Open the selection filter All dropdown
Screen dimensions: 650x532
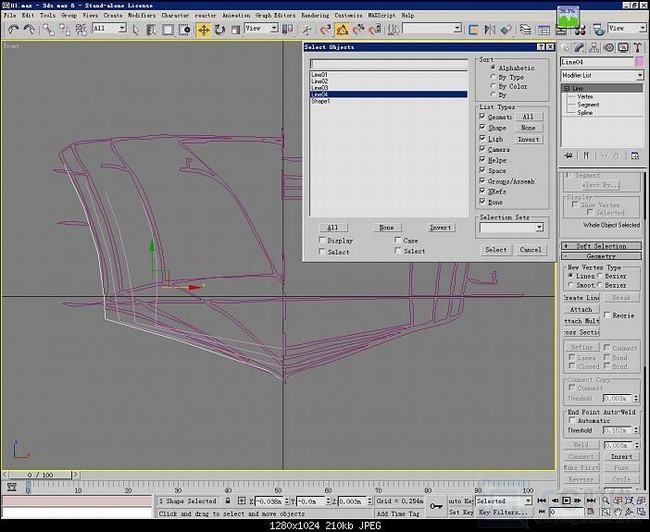[x=122, y=28]
